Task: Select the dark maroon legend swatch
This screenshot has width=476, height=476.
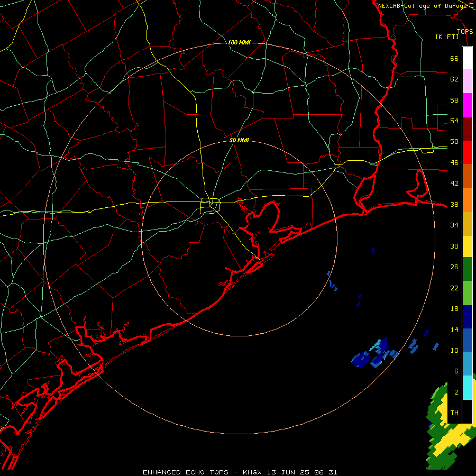Action: point(467,129)
